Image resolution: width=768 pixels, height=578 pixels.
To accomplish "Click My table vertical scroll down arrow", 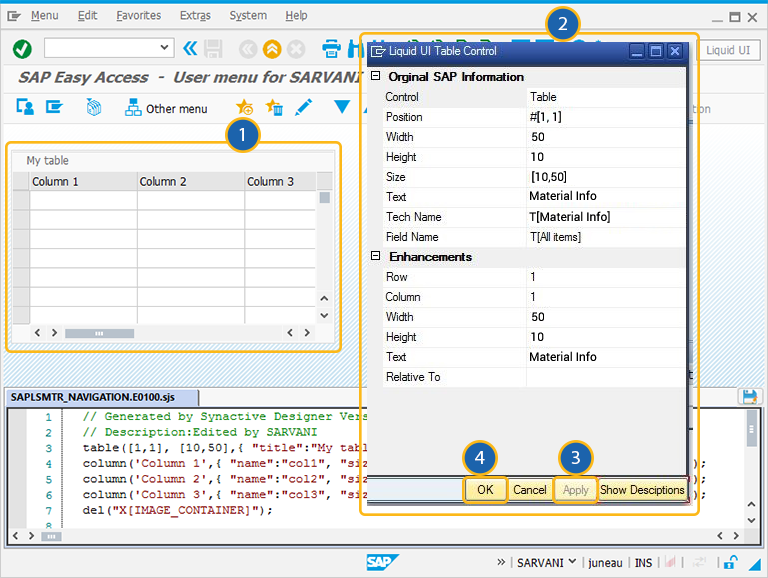I will click(x=324, y=315).
